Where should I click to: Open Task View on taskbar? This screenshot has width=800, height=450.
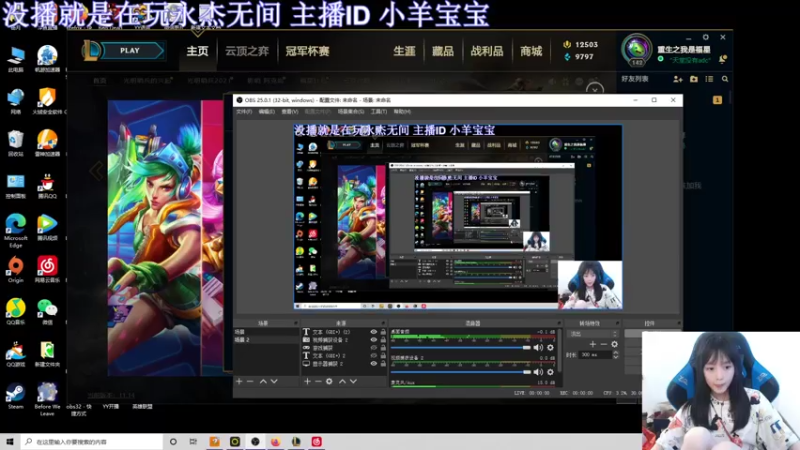[193, 441]
